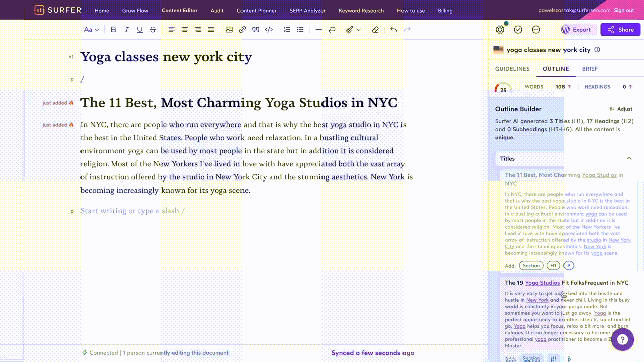Click the purple Share button
Image resolution: width=644 pixels, height=362 pixels.
tap(620, 30)
